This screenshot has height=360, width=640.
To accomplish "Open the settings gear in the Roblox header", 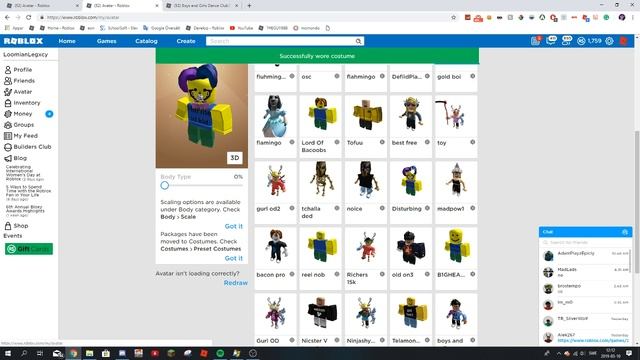I will tap(609, 41).
